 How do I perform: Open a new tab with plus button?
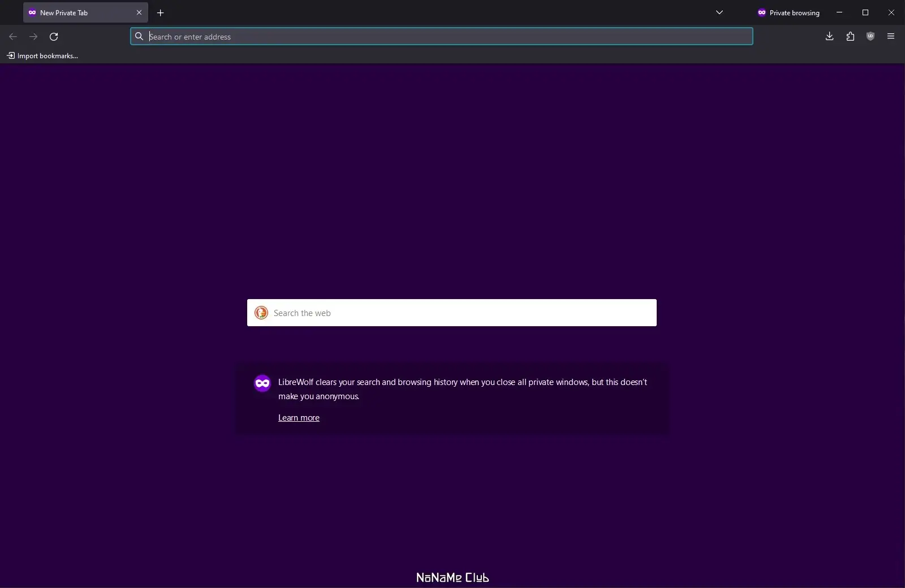pyautogui.click(x=161, y=12)
